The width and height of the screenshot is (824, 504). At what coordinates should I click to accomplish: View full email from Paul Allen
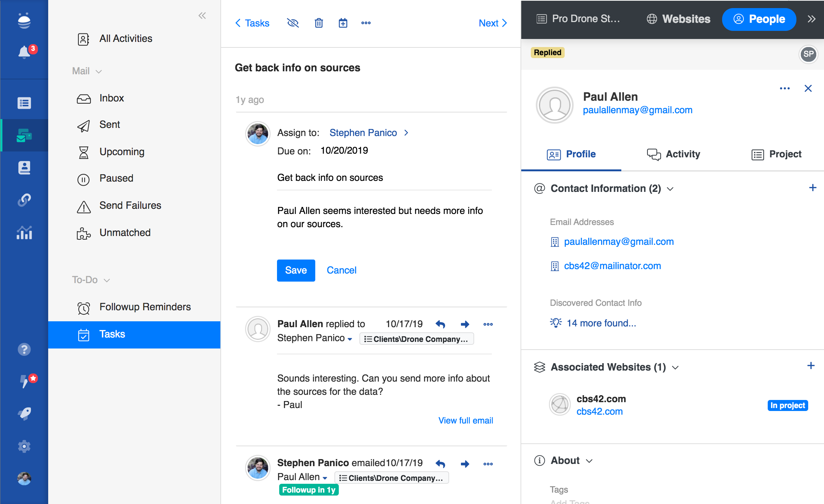coord(466,421)
